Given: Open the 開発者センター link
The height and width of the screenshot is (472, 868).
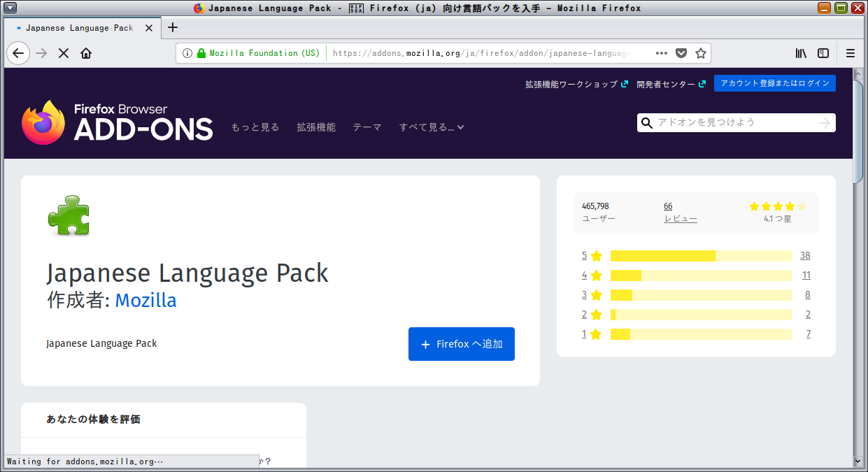Looking at the screenshot, I should tap(671, 84).
